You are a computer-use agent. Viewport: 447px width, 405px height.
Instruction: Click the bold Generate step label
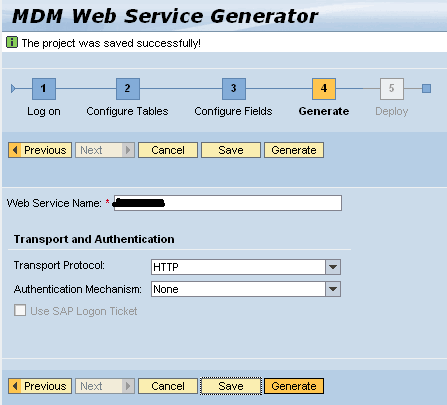tap(324, 111)
